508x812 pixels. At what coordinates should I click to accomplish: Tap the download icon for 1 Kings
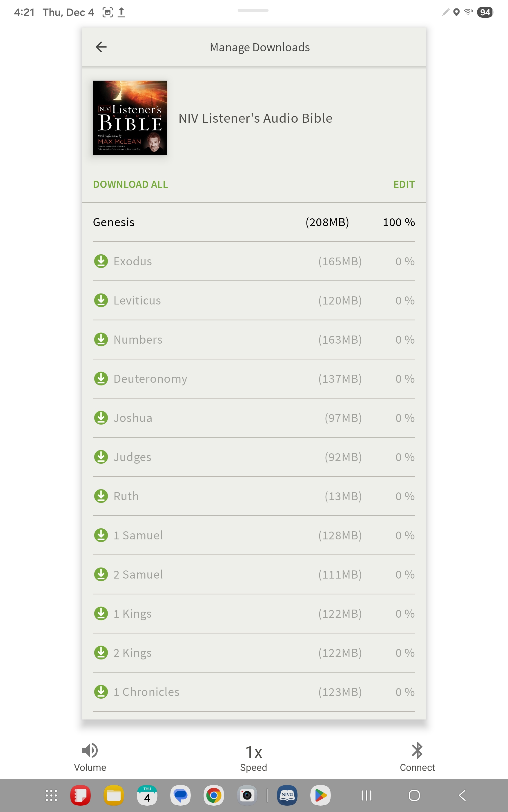101,613
